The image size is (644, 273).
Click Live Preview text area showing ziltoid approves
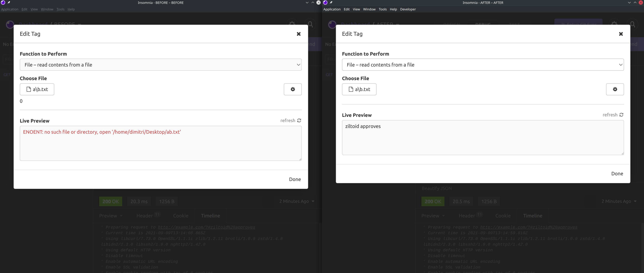[483, 138]
